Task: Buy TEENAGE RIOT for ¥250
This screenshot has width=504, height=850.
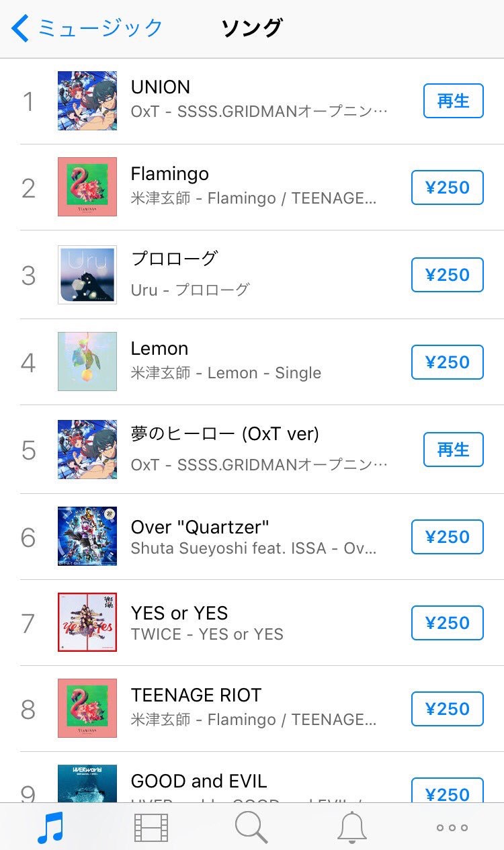Action: [x=447, y=709]
